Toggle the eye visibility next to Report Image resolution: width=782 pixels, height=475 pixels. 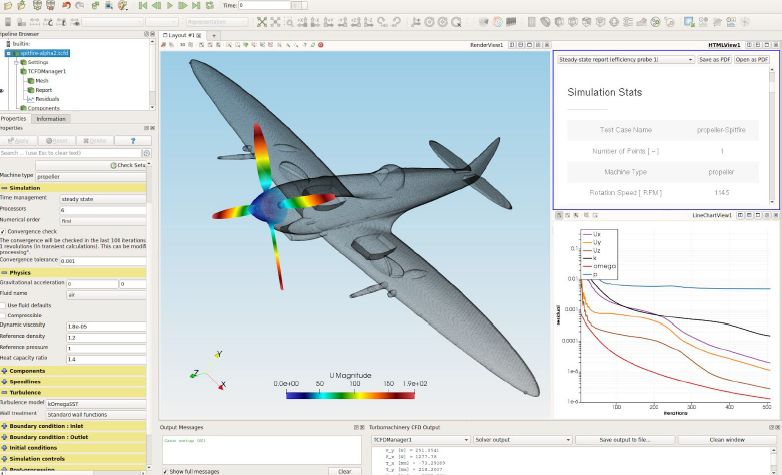pos(1,90)
